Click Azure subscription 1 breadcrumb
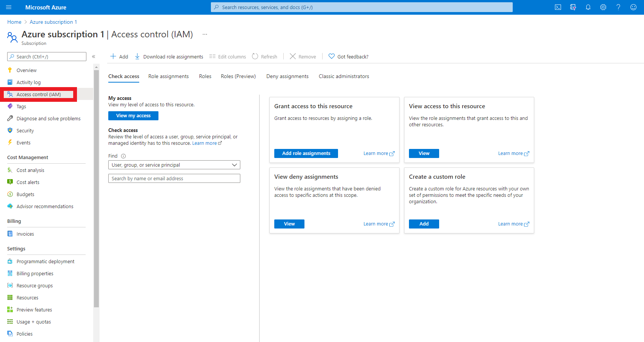This screenshot has width=644, height=342. coord(53,22)
